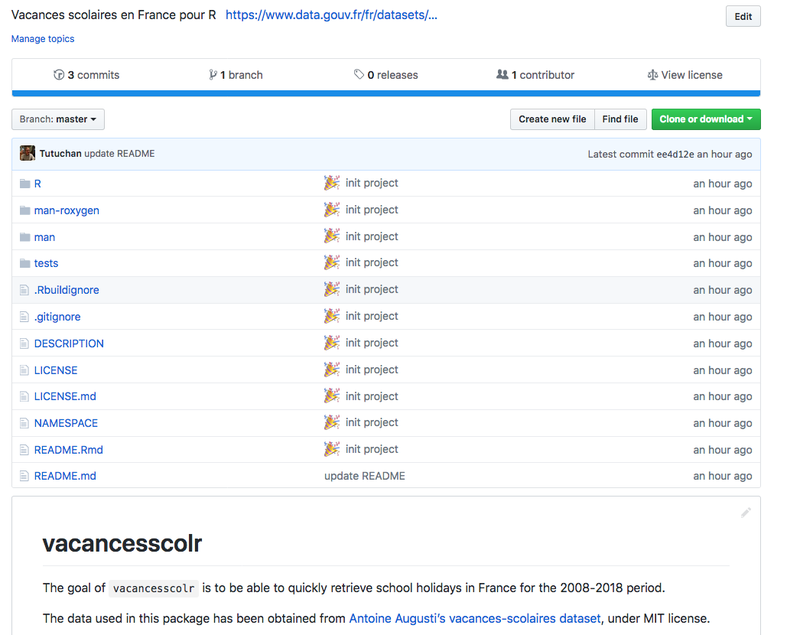Click the language color bar under stats
The width and height of the screenshot is (800, 635).
pos(386,93)
